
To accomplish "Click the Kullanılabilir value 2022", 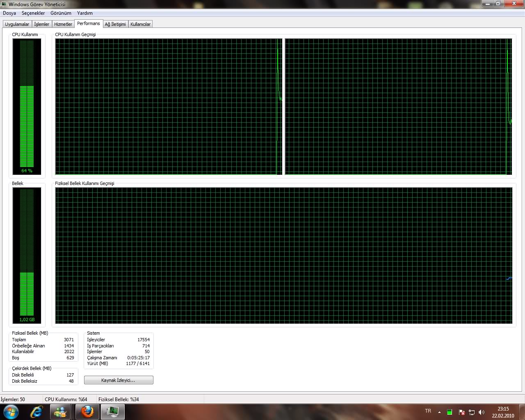I will coord(69,352).
